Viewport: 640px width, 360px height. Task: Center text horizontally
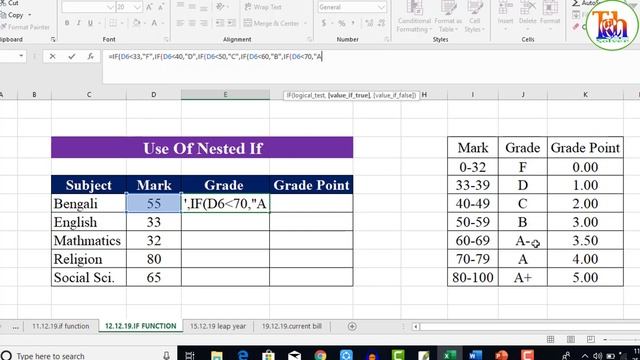pos(192,23)
